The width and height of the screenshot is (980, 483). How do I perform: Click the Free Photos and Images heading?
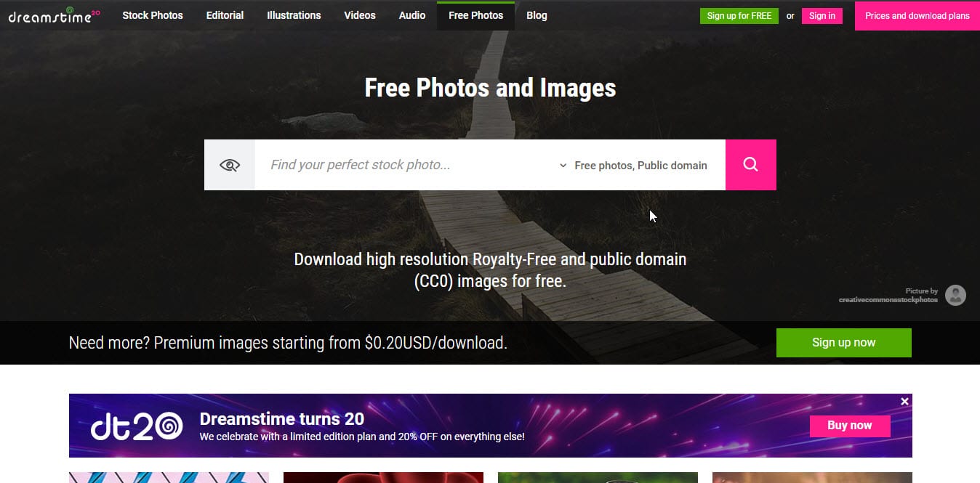(x=490, y=88)
